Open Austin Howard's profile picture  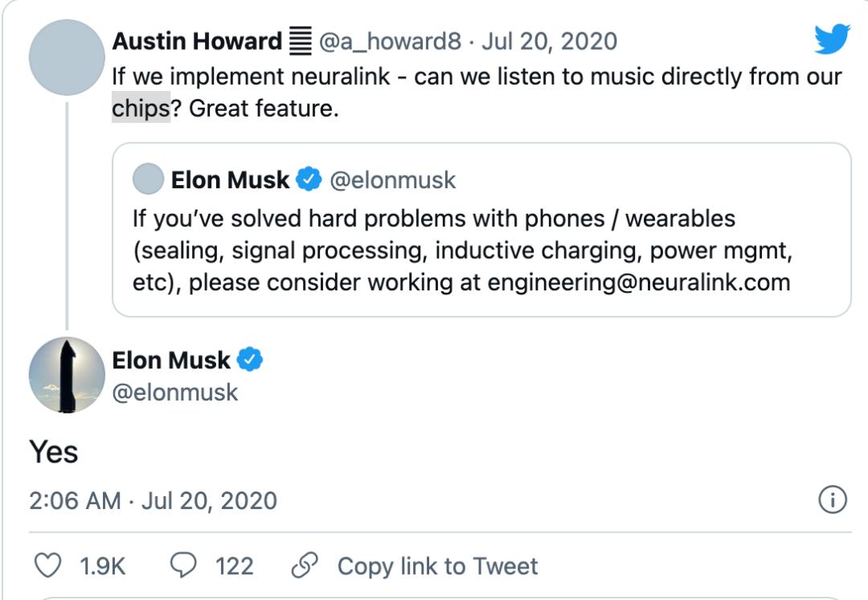pos(67,55)
